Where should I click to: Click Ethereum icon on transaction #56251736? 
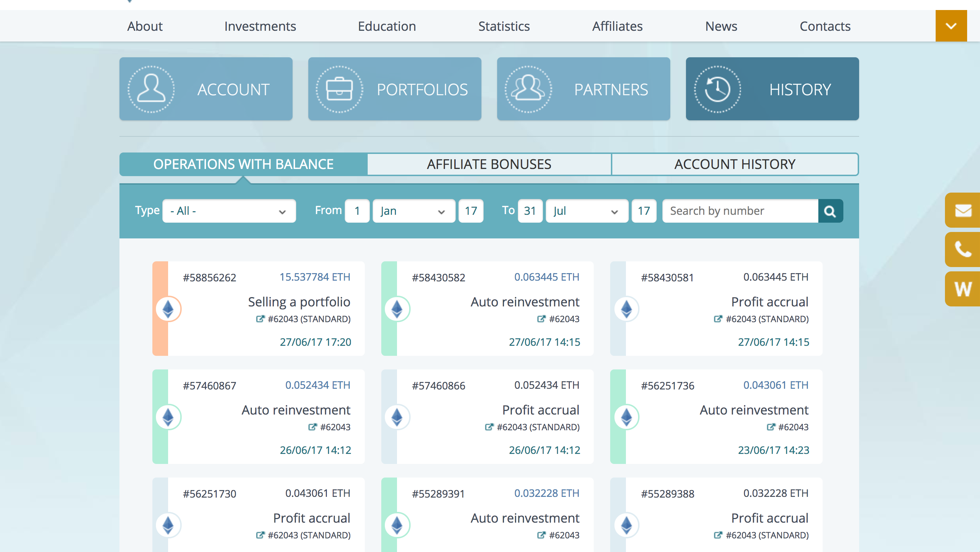coord(627,417)
